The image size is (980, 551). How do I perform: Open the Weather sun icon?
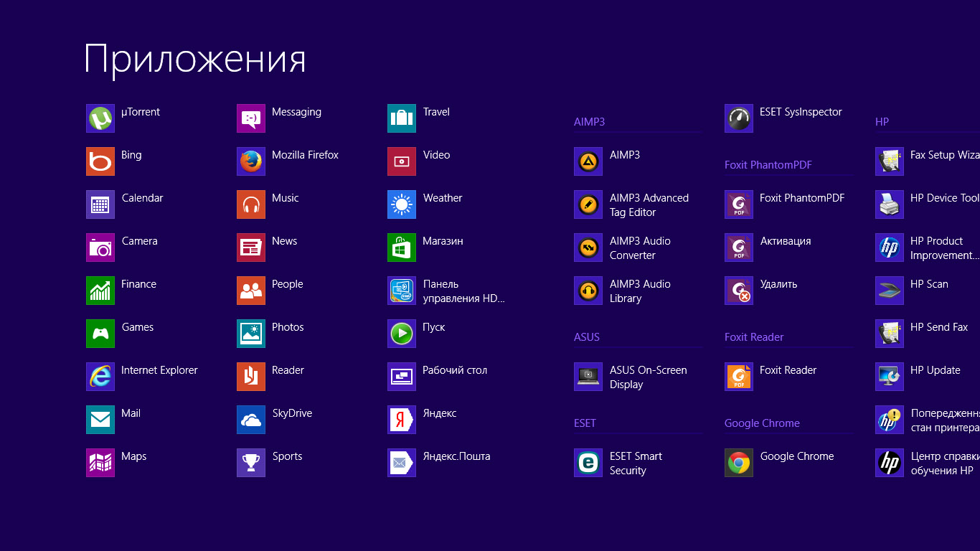pos(402,204)
